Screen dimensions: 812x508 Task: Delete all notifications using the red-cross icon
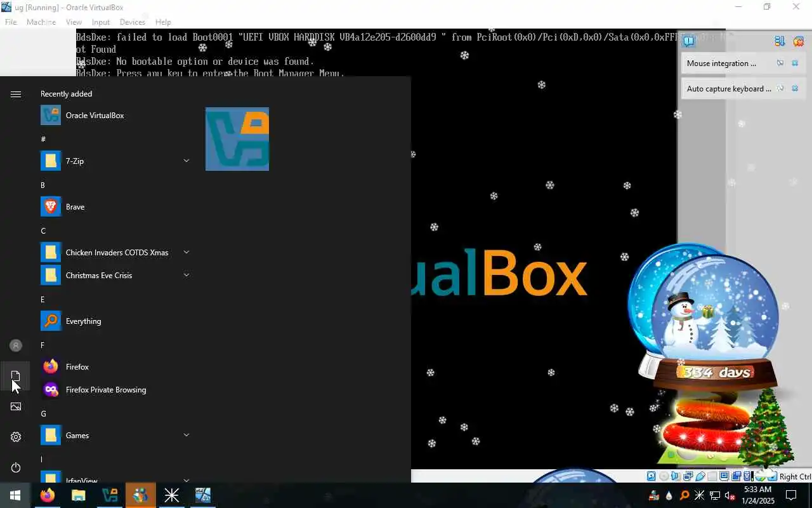tap(798, 42)
